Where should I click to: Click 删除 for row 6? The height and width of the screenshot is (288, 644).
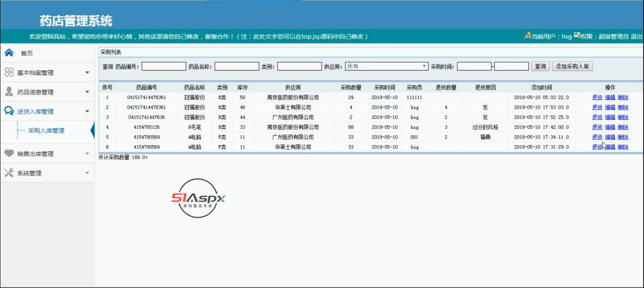[x=623, y=147]
